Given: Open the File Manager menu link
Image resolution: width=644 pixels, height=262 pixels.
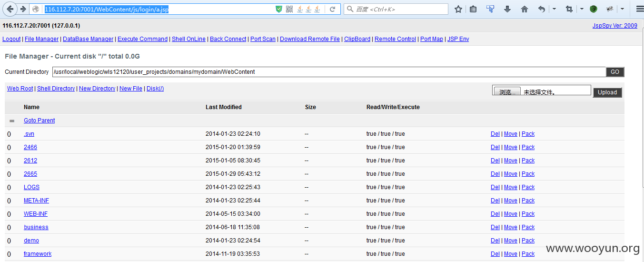Looking at the screenshot, I should point(41,39).
